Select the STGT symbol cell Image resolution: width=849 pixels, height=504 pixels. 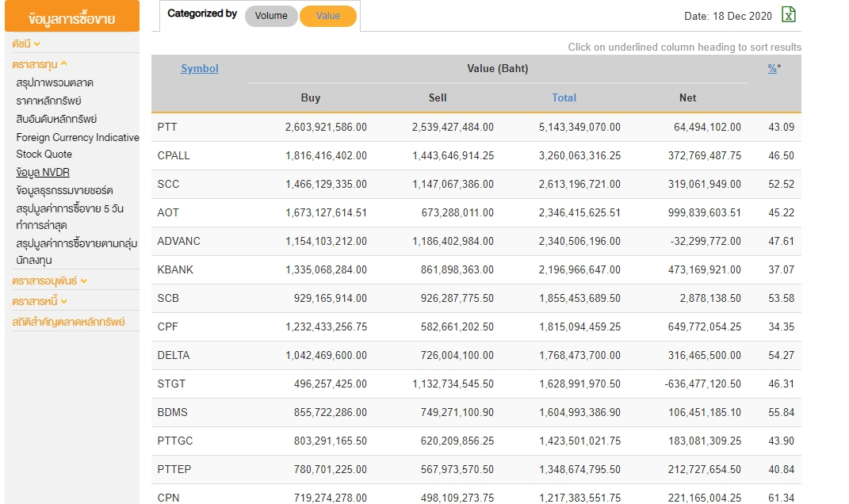tap(171, 384)
